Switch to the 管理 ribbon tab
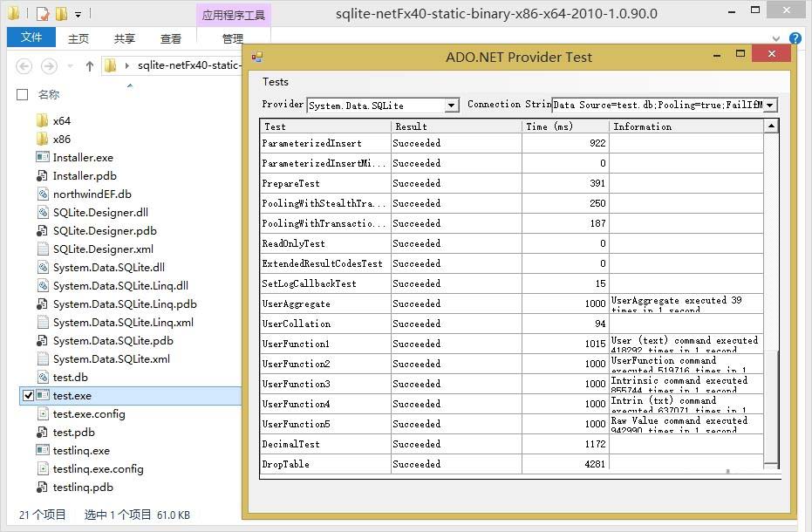This screenshot has height=532, width=812. [232, 38]
